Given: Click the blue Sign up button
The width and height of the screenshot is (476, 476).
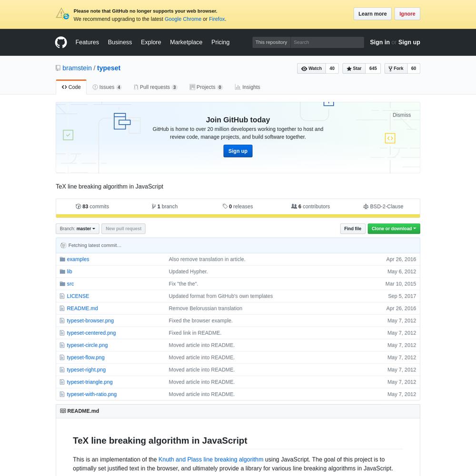Looking at the screenshot, I should pos(238,151).
